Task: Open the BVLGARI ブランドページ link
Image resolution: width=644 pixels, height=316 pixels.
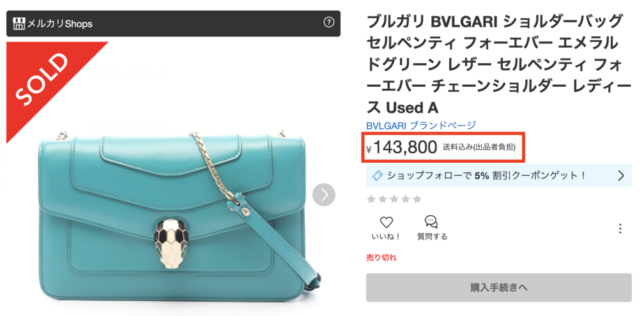Action: click(x=421, y=126)
